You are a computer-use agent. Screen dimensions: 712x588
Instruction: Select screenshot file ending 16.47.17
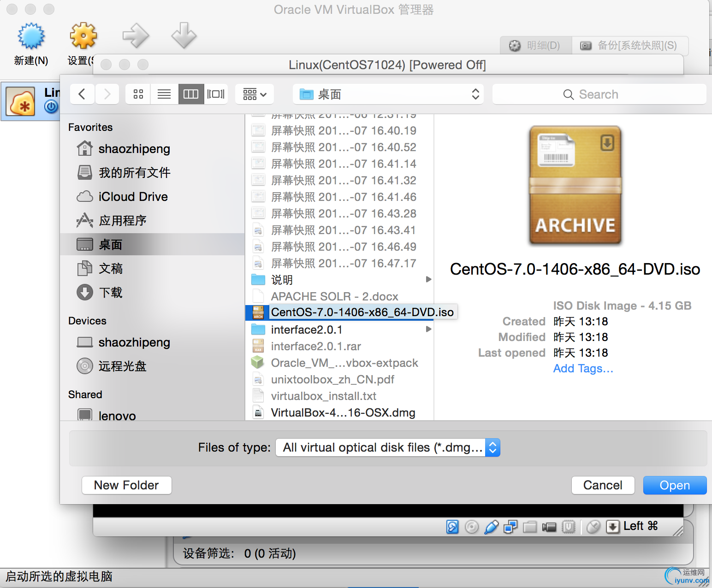(x=340, y=263)
